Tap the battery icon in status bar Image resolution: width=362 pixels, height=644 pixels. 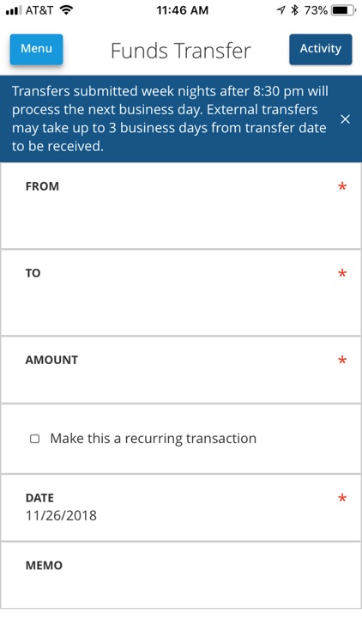(x=344, y=10)
